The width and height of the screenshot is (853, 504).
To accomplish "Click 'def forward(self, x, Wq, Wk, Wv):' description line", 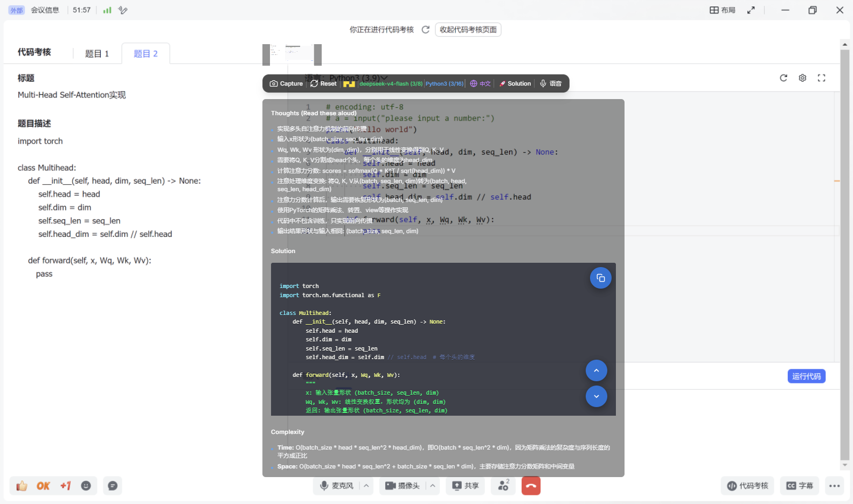I will pyautogui.click(x=89, y=261).
